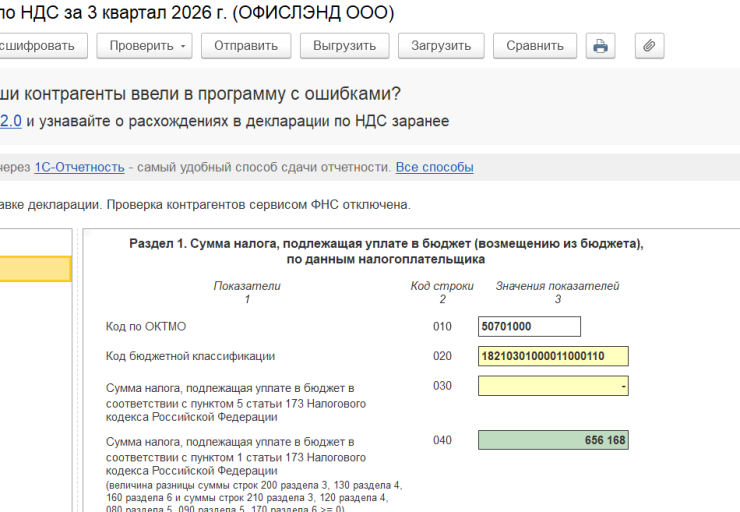Viewport: 740px width, 512px height.
Task: Click the Раздел 1 section heading
Action: [x=386, y=251]
